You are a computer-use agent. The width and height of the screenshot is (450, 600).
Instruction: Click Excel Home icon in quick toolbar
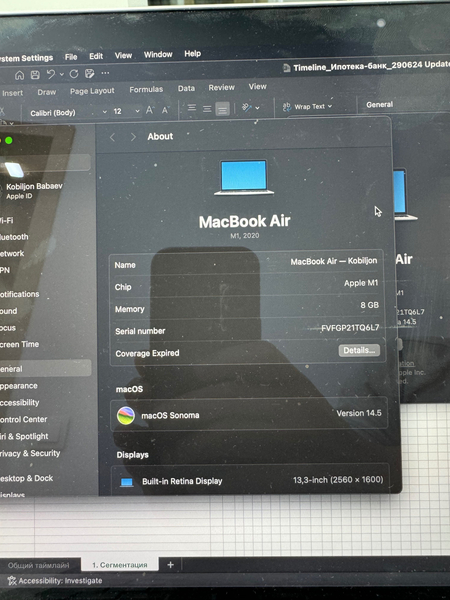tap(19, 75)
